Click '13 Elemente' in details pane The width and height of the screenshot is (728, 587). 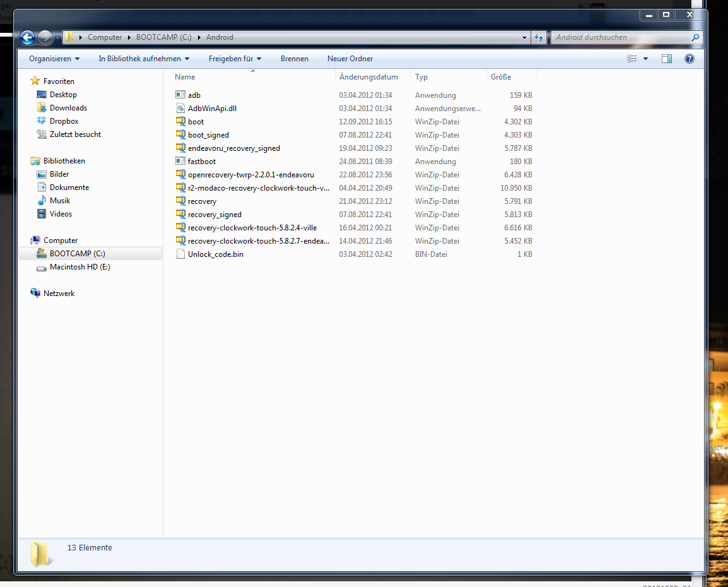point(90,547)
